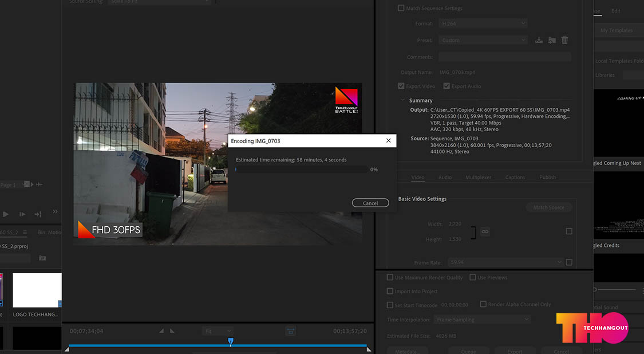This screenshot has height=354, width=644.
Task: Open the Time Interpolation Frame Sampling dropdown
Action: point(482,320)
